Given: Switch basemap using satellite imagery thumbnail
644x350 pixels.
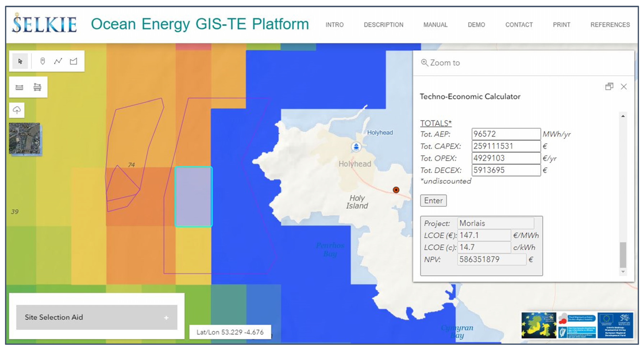Looking at the screenshot, I should [x=25, y=138].
